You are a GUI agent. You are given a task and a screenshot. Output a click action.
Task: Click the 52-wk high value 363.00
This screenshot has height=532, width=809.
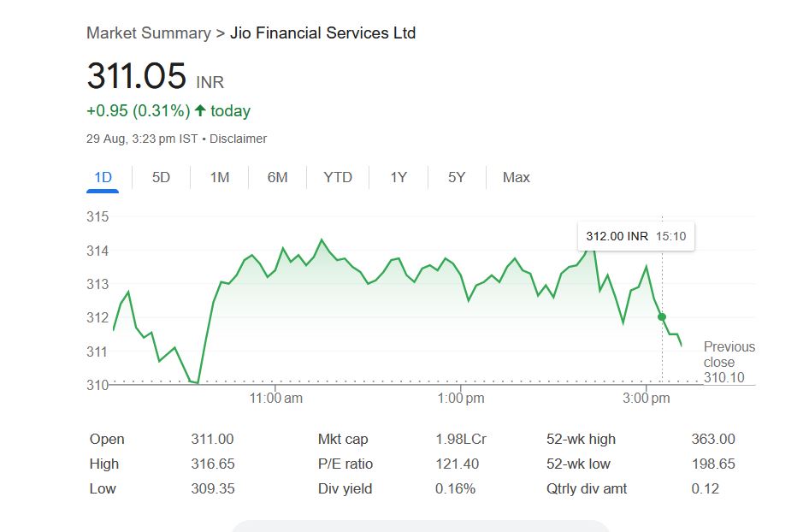tap(713, 440)
